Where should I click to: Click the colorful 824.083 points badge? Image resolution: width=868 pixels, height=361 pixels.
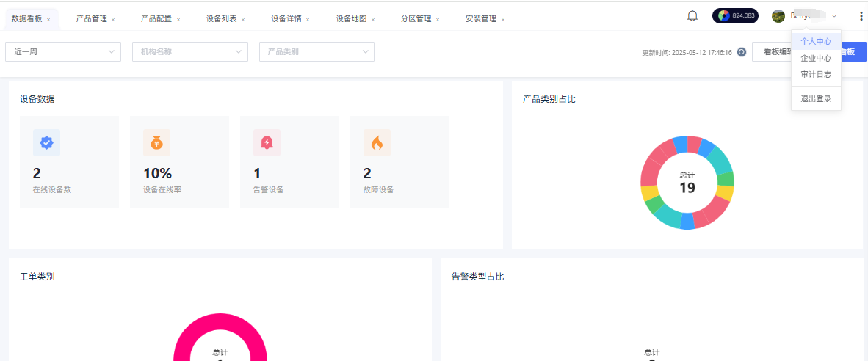pos(735,16)
